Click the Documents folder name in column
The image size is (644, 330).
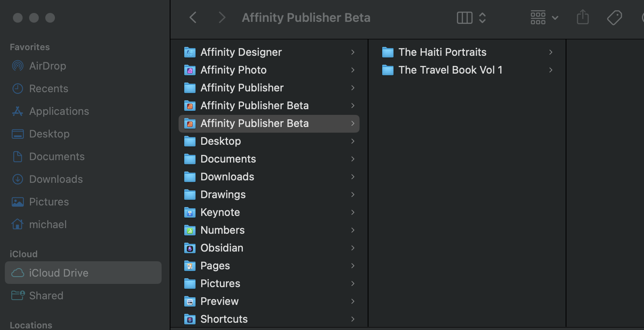click(228, 159)
